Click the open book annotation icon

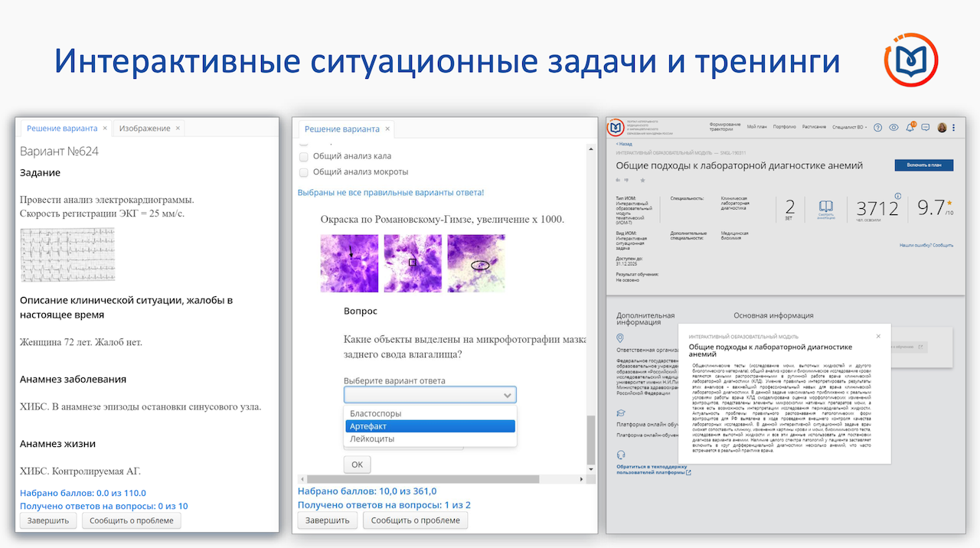tap(826, 207)
